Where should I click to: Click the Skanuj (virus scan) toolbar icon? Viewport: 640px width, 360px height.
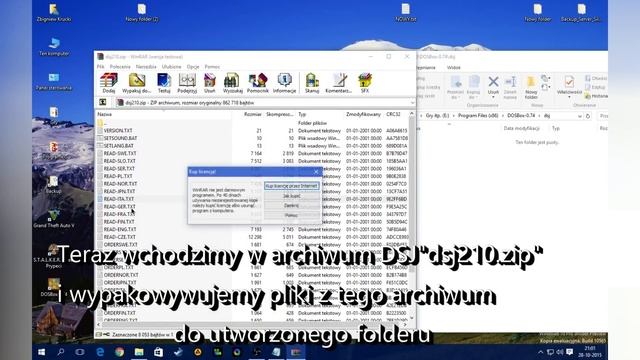point(312,83)
